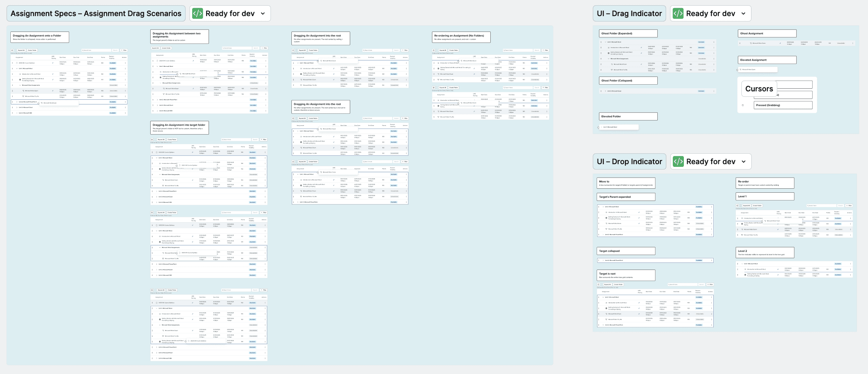Click the Cursors frame label

tap(759, 89)
